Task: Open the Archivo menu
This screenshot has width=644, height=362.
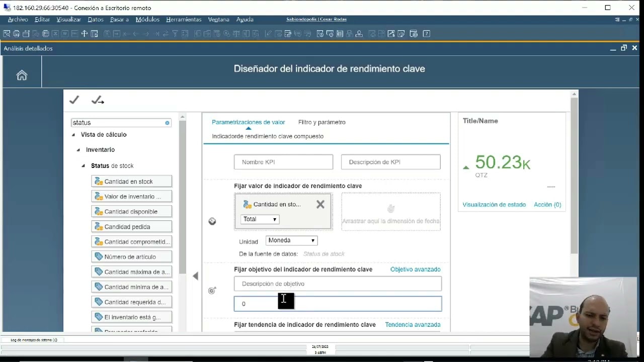Action: coord(18,19)
